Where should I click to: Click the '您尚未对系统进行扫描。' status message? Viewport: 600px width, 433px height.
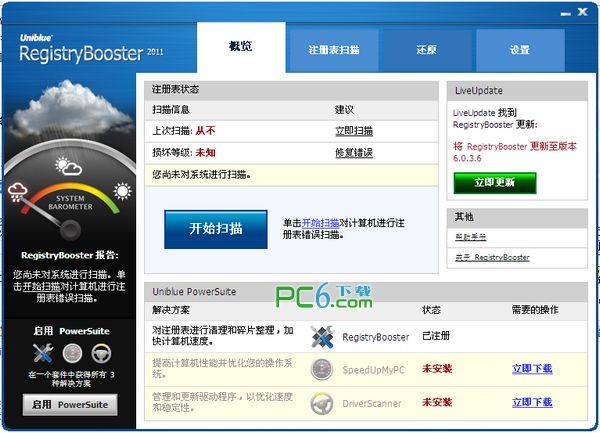201,175
